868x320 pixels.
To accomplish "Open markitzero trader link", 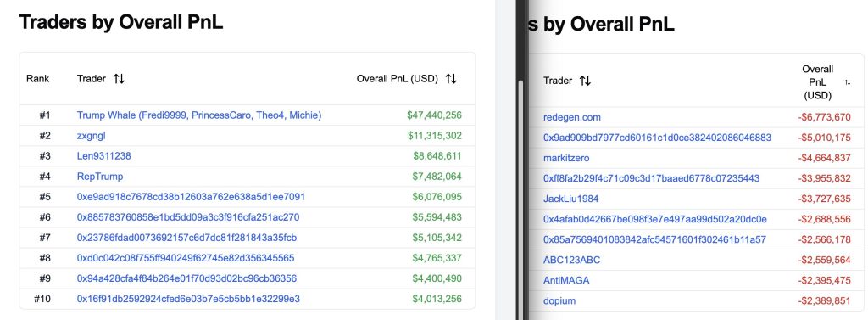I will pyautogui.click(x=566, y=158).
